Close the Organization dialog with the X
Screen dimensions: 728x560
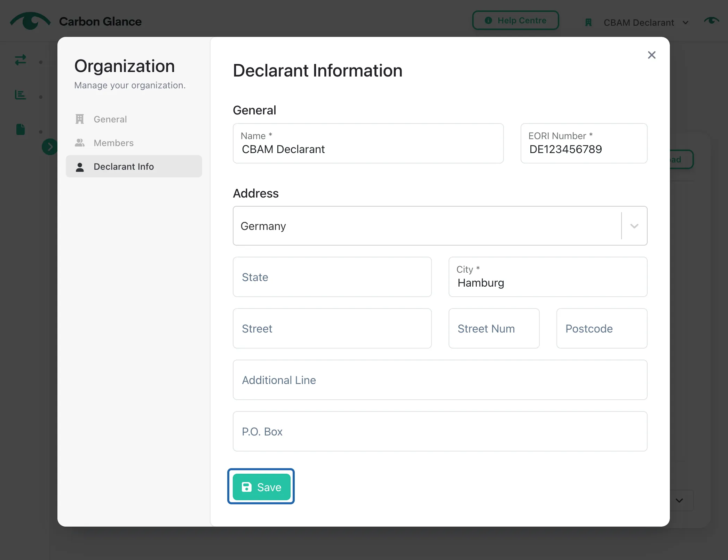(651, 55)
